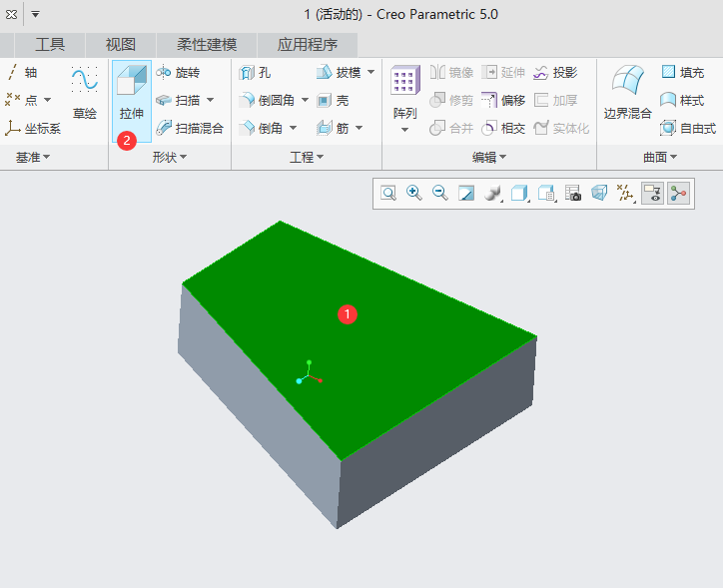Select the Draft (拔模) tool

coord(339,72)
